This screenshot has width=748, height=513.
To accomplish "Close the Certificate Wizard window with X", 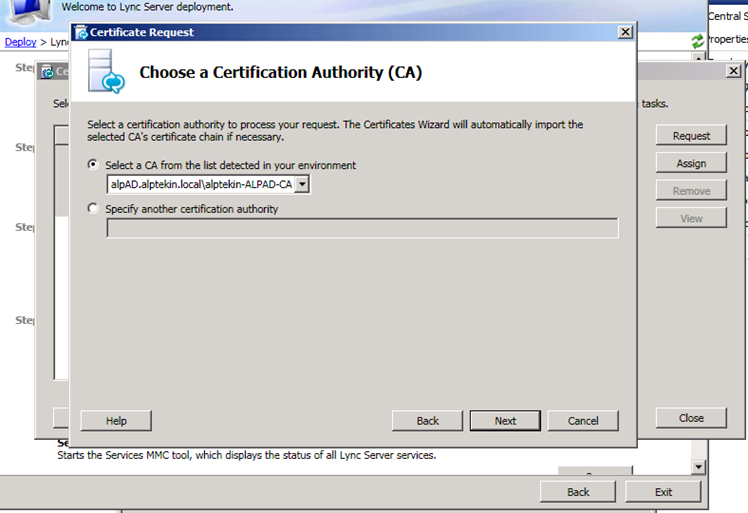I will pyautogui.click(x=734, y=71).
